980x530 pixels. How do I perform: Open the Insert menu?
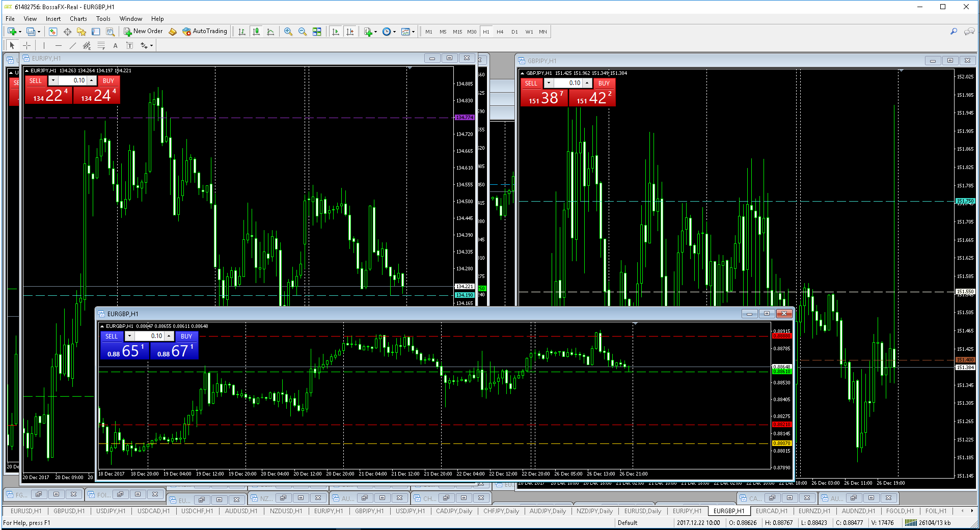(x=53, y=19)
